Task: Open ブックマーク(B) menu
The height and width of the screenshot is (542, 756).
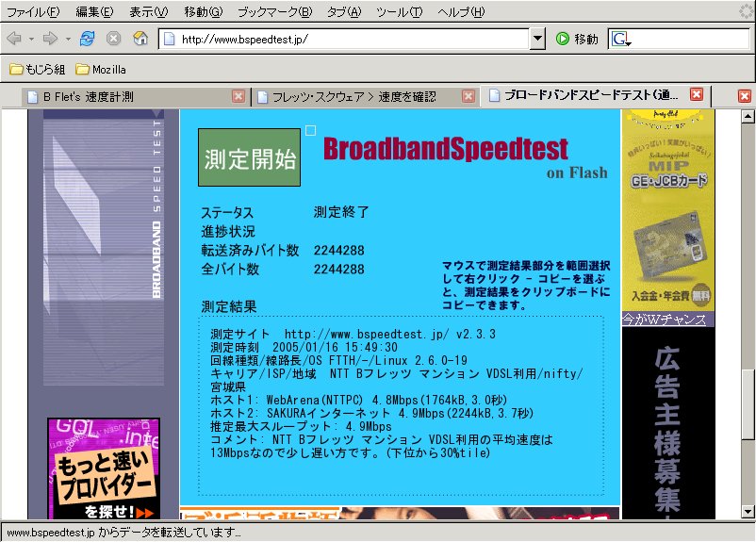Action: (x=275, y=12)
